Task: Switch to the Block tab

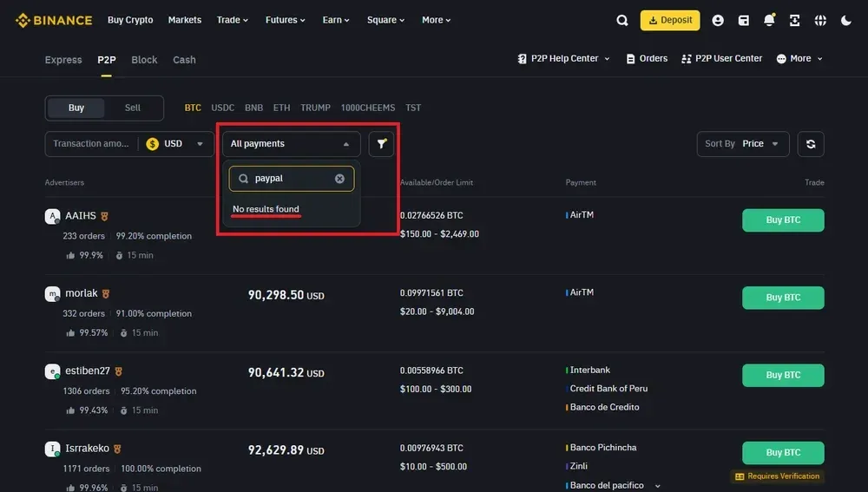Action: click(x=144, y=60)
